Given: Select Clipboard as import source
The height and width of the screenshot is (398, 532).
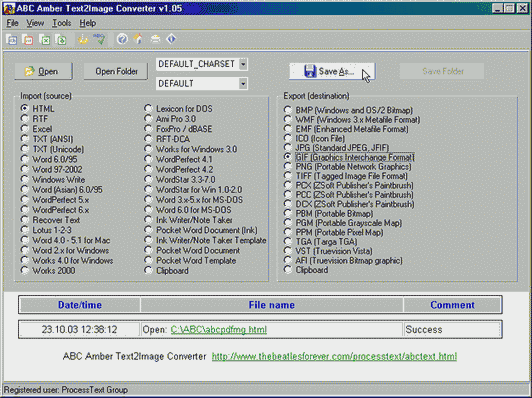Looking at the screenshot, I should pyautogui.click(x=166, y=270).
